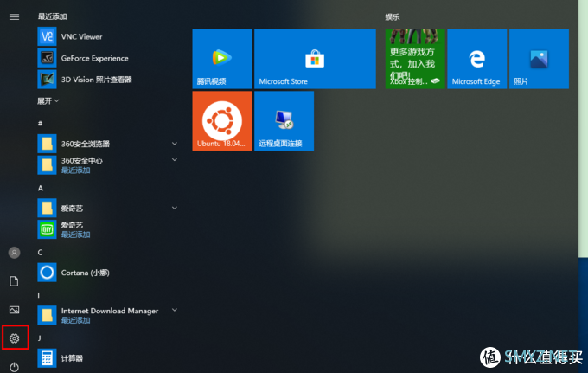Open 360安全中心 folder icon

coord(47,165)
